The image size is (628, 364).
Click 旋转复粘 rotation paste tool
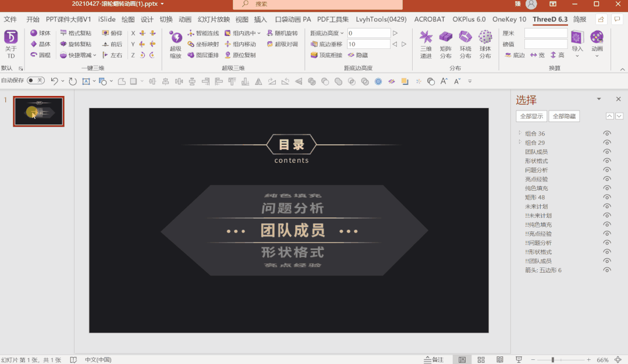(x=76, y=44)
